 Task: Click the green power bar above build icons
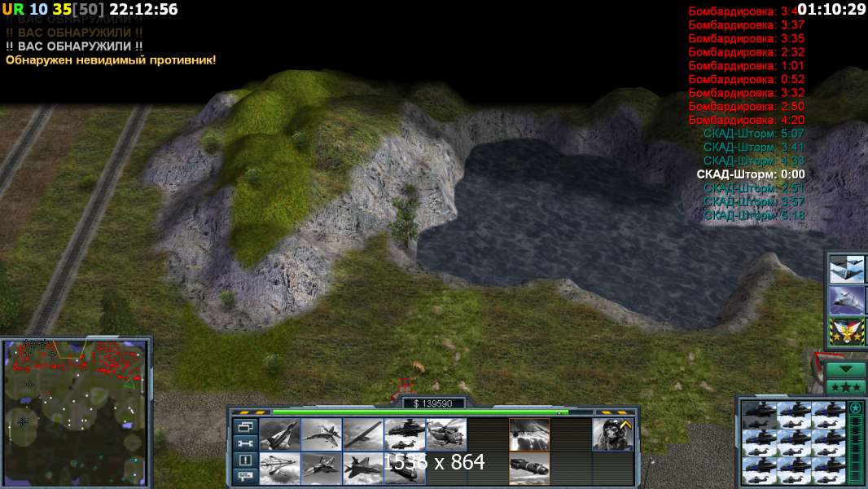coord(421,412)
